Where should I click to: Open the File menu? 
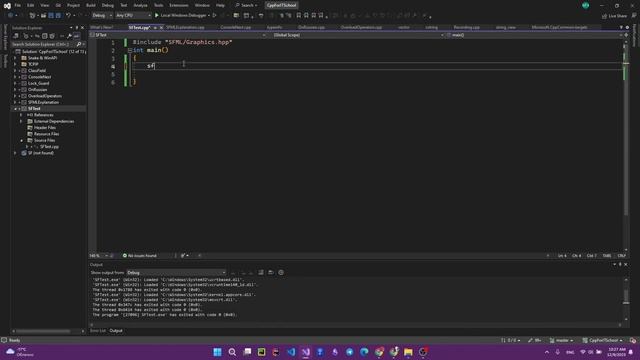pyautogui.click(x=18, y=5)
